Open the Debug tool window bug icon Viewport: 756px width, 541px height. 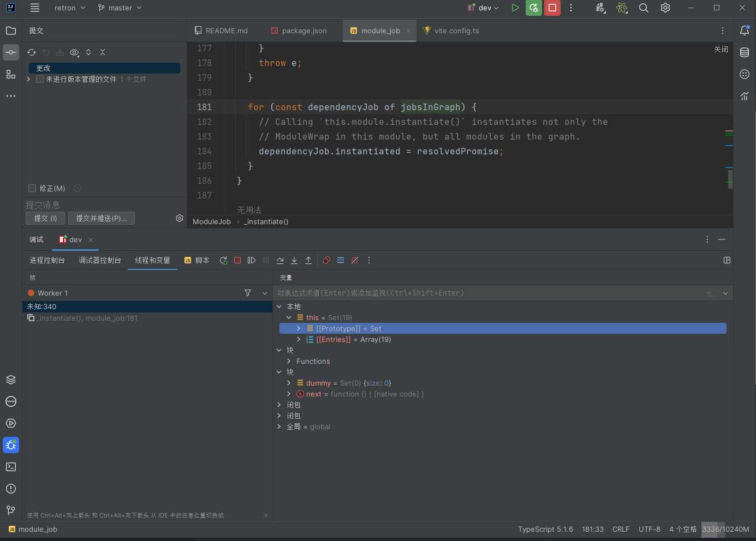tap(11, 445)
